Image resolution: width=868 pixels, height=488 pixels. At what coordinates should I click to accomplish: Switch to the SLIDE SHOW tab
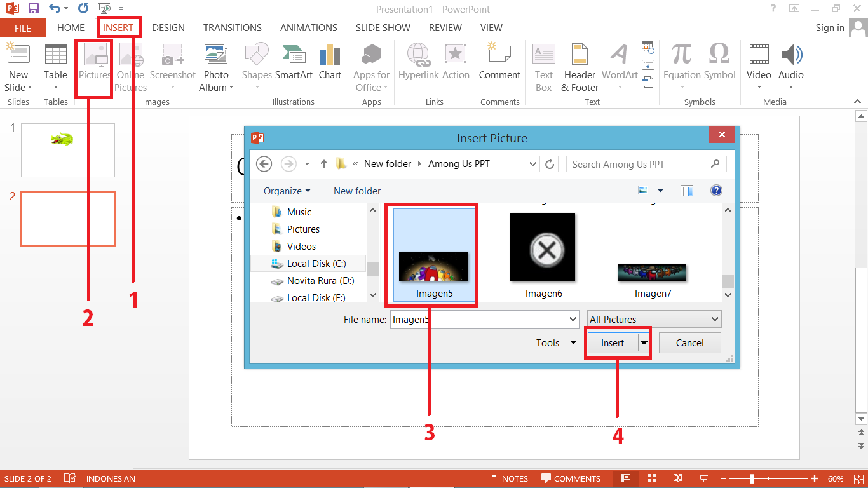click(383, 28)
